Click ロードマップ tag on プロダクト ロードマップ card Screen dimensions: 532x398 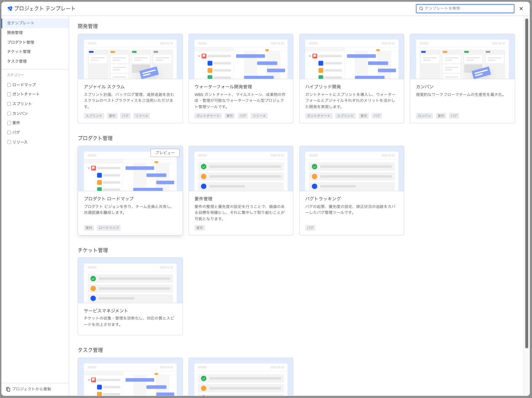(109, 228)
